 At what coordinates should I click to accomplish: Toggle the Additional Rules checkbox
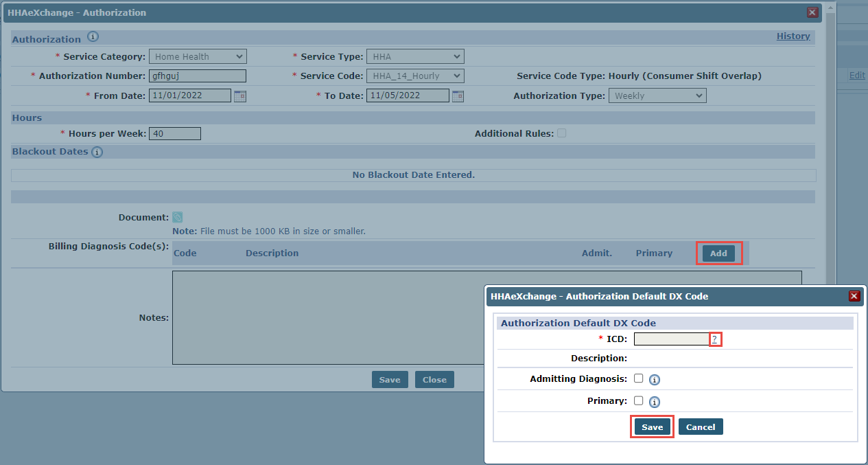click(561, 133)
